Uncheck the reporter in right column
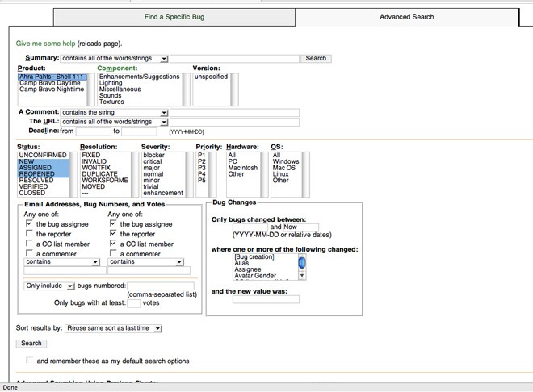533x392 pixels. 113,233
